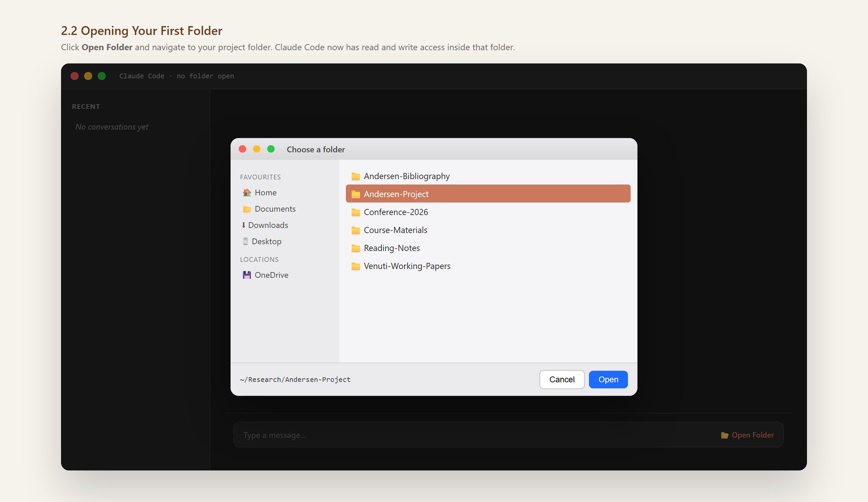868x502 pixels.
Task: Select the Venuti-Working-Papers folder
Action: (x=488, y=266)
